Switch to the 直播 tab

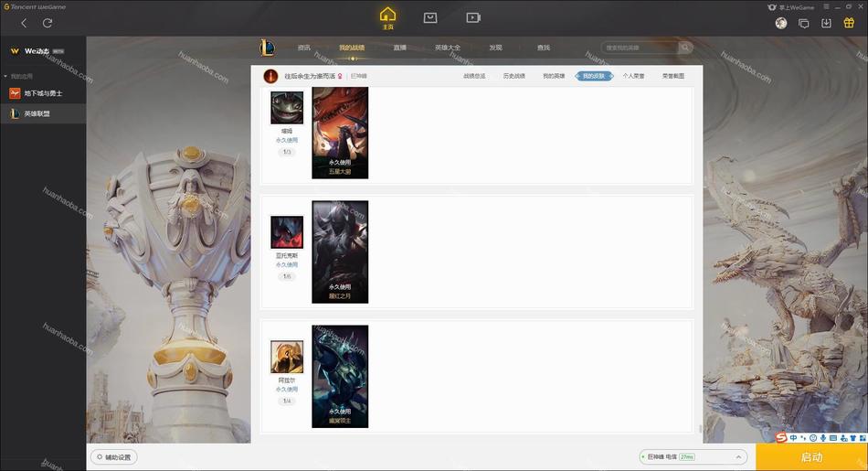tap(399, 48)
